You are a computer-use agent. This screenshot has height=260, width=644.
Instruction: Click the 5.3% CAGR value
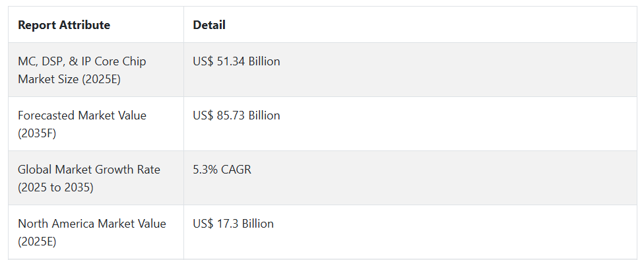point(222,170)
